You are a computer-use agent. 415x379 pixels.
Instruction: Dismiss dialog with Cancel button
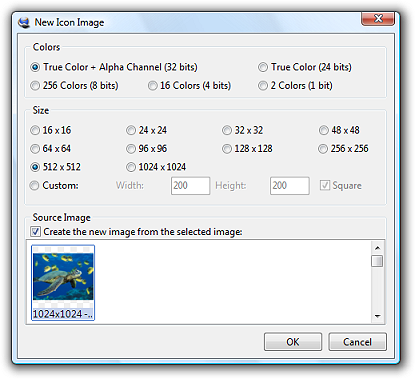point(357,342)
